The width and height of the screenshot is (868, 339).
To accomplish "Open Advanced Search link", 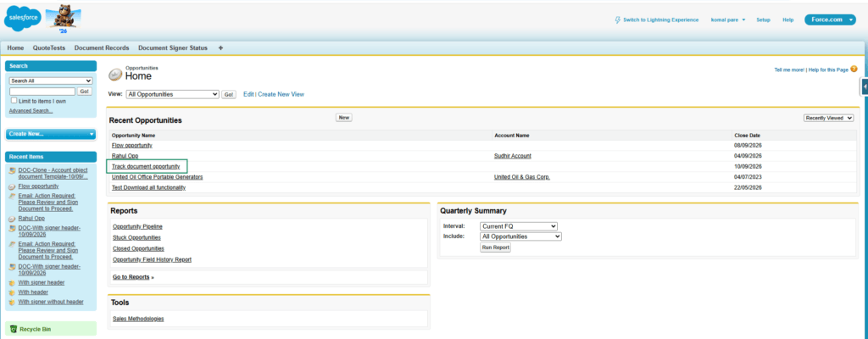I will pyautogui.click(x=31, y=111).
